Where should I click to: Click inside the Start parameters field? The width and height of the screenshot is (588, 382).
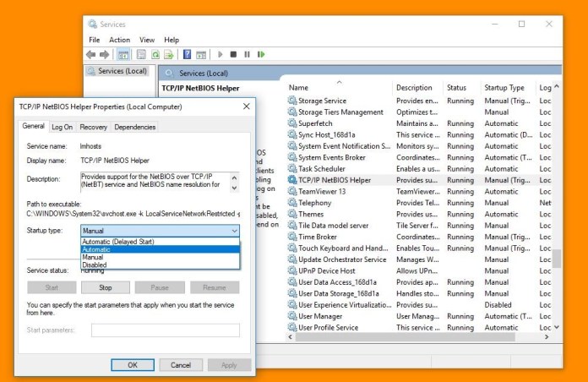[166, 330]
